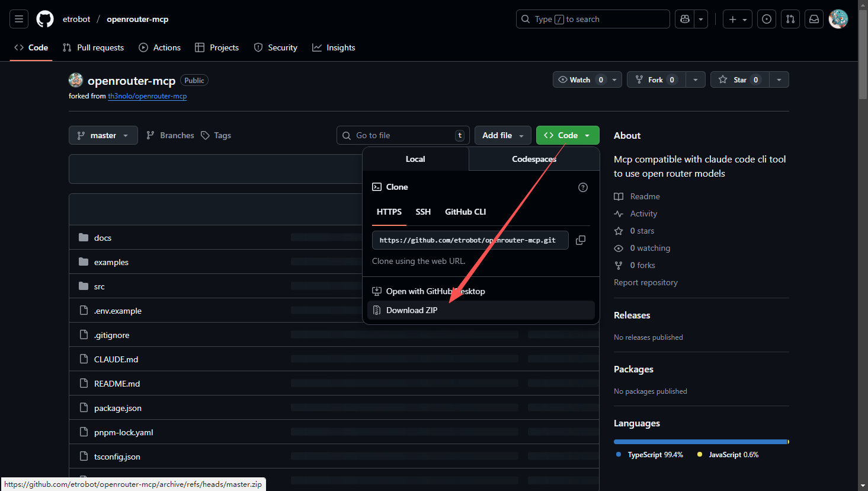Open the hamburger navigation menu
This screenshot has height=491, width=868.
click(19, 19)
